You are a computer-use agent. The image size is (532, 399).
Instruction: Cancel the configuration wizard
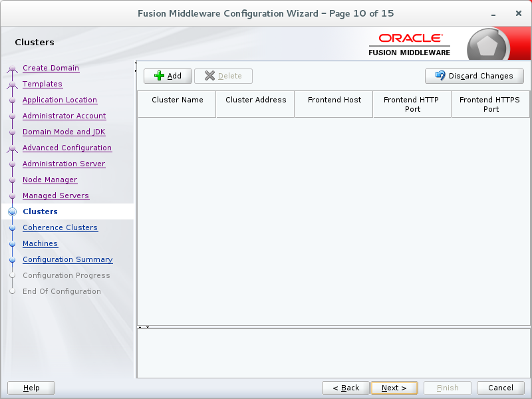click(501, 388)
